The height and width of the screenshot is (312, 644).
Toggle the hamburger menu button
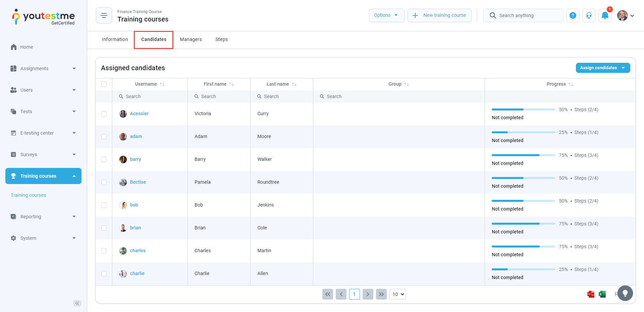pyautogui.click(x=104, y=15)
